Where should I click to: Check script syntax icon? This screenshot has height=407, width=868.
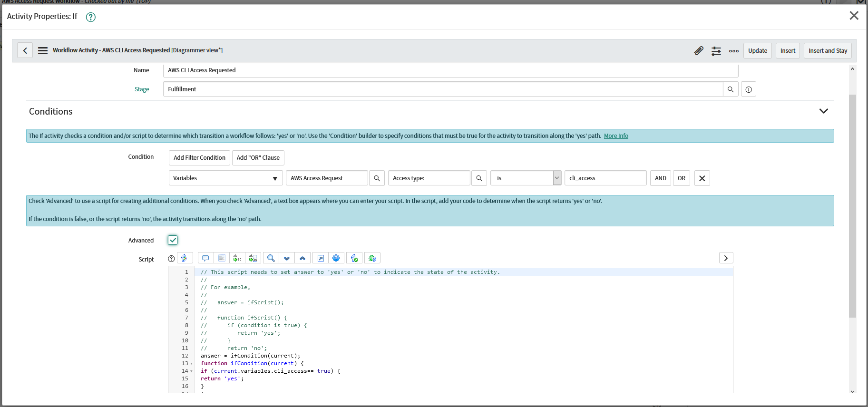coord(354,258)
